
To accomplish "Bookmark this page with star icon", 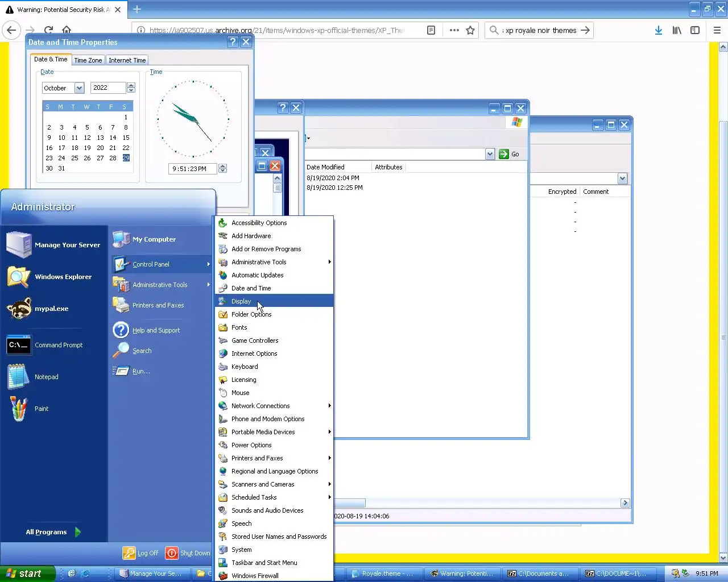I will pyautogui.click(x=470, y=30).
